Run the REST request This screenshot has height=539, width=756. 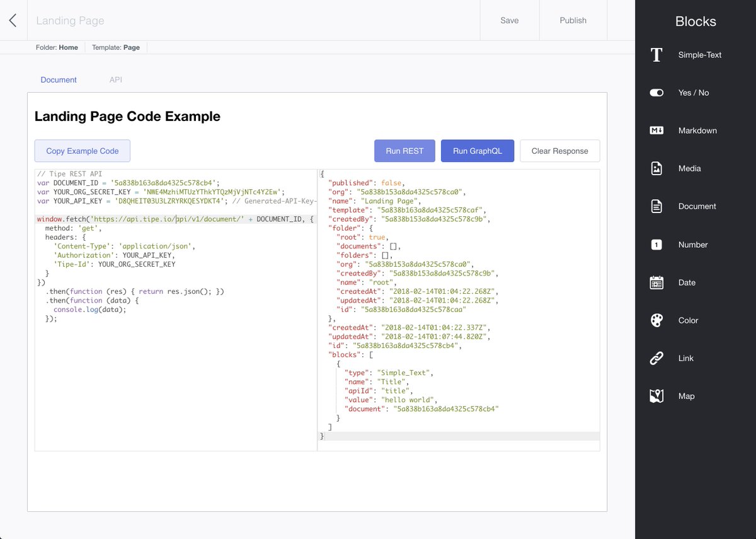tap(404, 151)
